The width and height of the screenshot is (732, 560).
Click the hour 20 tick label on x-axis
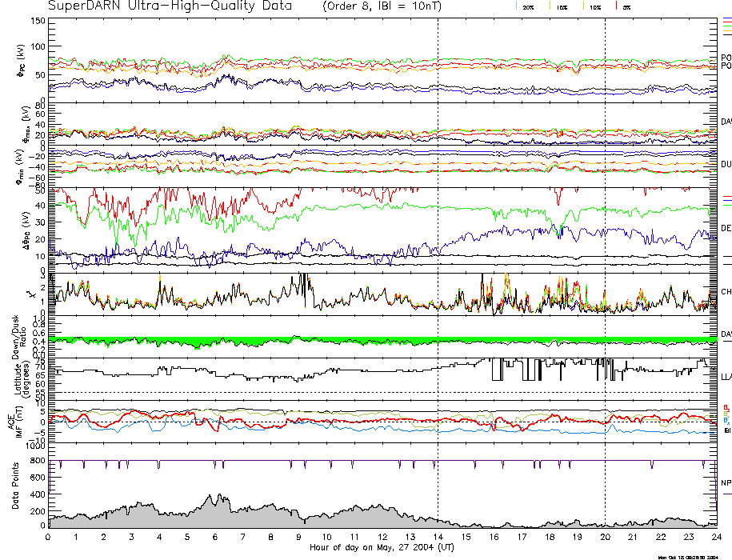(x=605, y=538)
